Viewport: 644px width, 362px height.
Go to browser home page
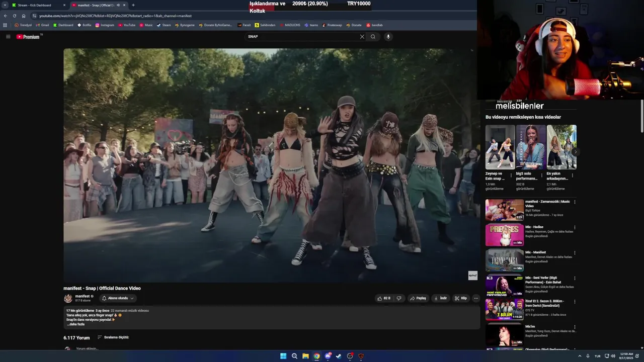point(23,16)
